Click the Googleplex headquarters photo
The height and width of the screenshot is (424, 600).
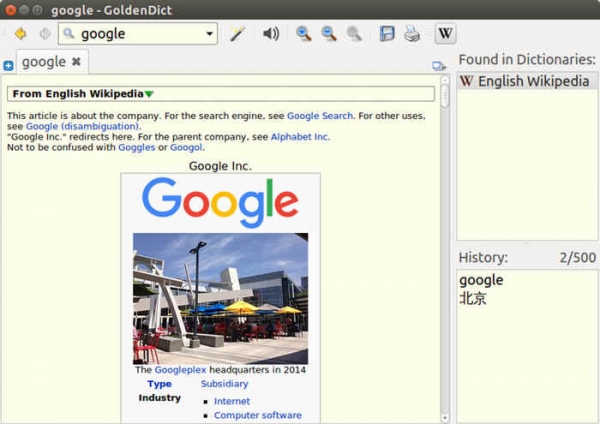pyautogui.click(x=220, y=298)
